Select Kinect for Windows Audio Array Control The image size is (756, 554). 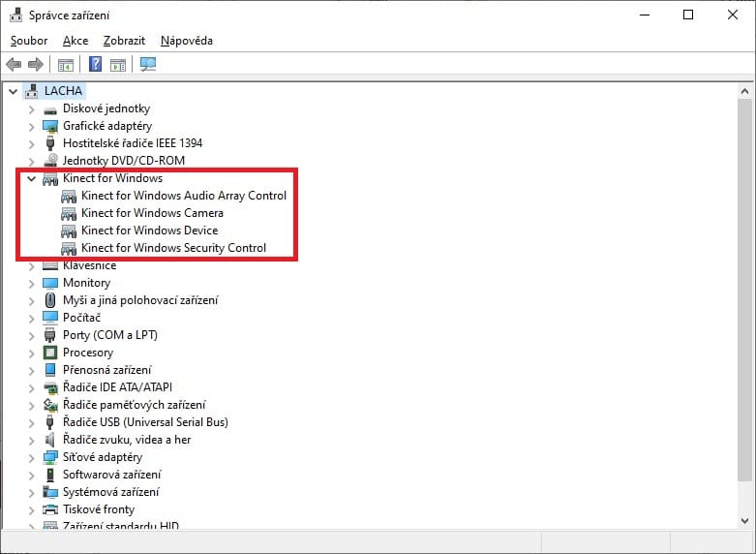(184, 196)
